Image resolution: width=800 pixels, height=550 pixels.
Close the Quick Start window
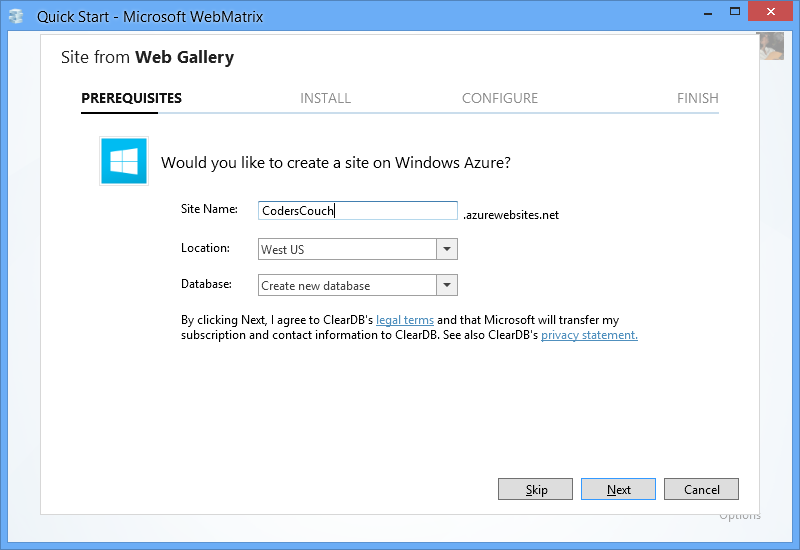[x=771, y=11]
